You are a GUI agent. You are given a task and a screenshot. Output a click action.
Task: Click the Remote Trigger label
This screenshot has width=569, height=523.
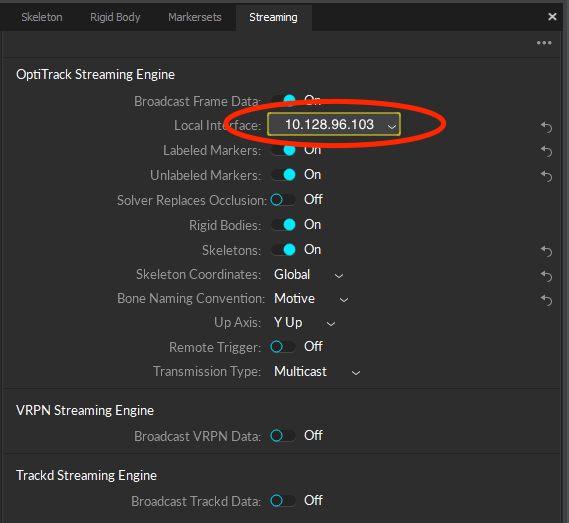pyautogui.click(x=215, y=347)
